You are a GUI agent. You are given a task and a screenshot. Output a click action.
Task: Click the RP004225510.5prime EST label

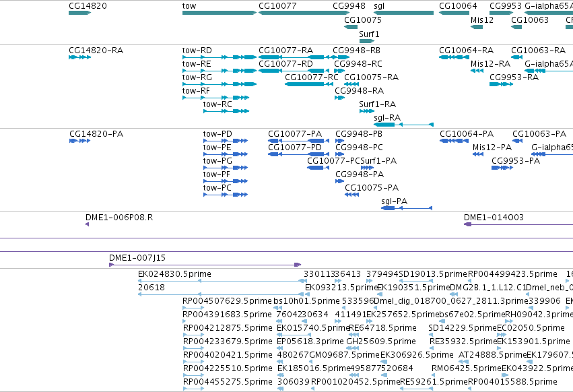228,368
